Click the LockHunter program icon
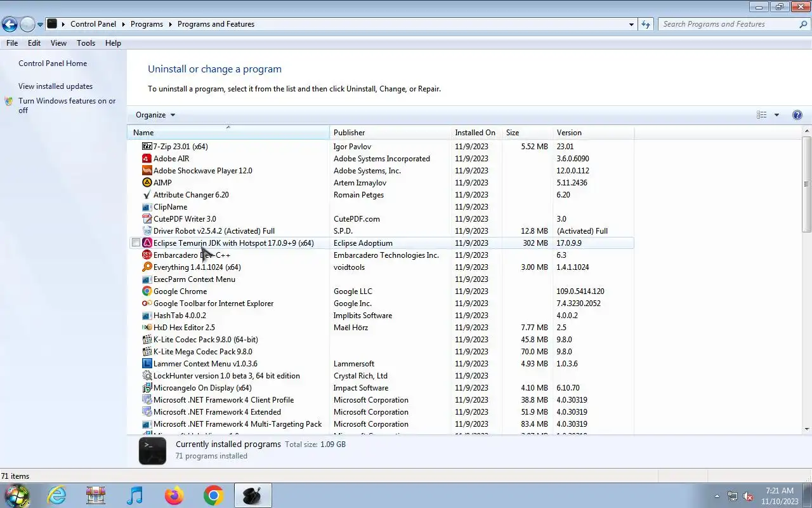The image size is (812, 508). tap(147, 376)
